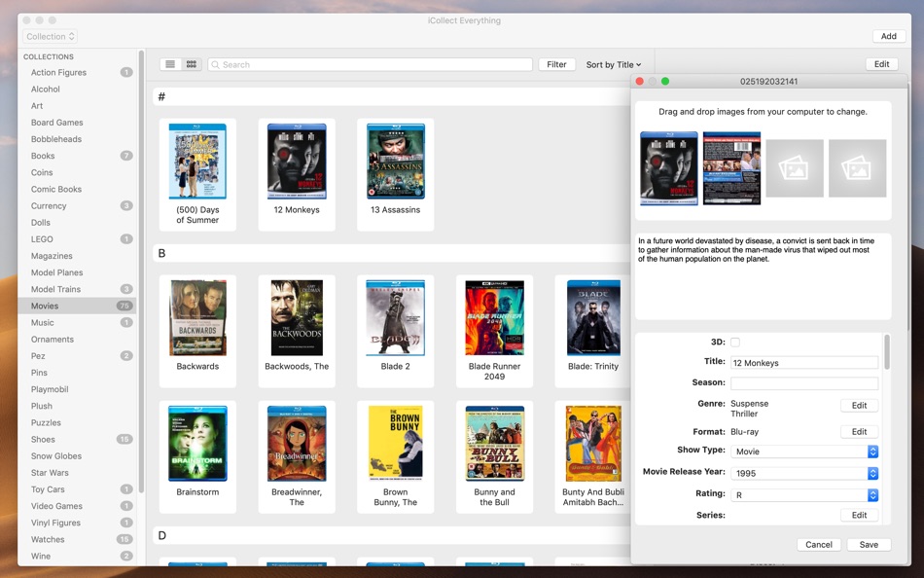Edit the Format field

859,432
